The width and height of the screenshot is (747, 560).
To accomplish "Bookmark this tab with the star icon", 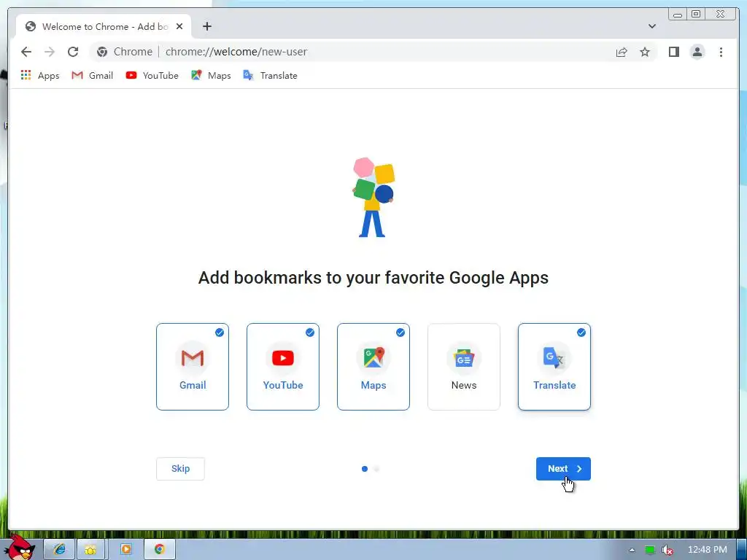I will [645, 52].
